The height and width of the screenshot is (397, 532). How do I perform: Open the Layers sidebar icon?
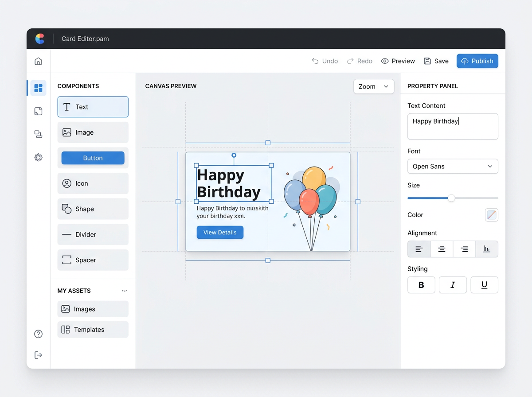39,134
